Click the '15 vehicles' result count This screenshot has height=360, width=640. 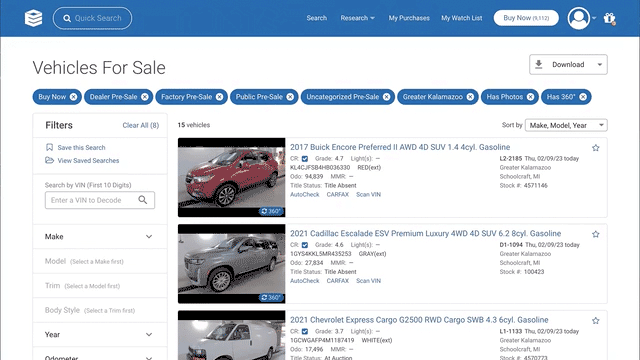tap(193, 125)
